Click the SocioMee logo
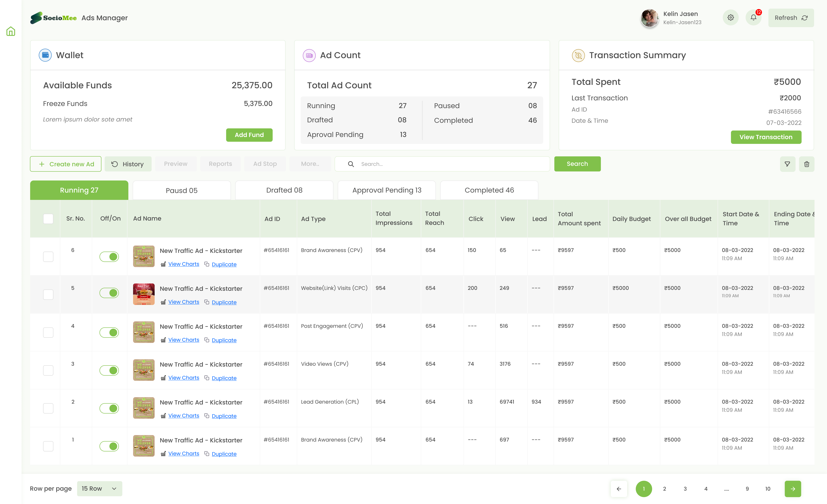Screen dimensions: 827x504 53,18
